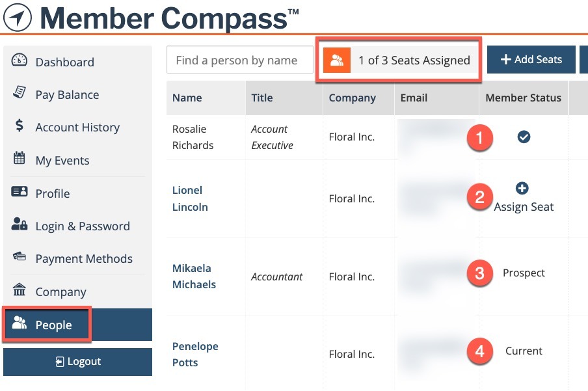Viewport: 588px width, 391px height.
Task: Click the Company bank building icon
Action: pyautogui.click(x=19, y=290)
